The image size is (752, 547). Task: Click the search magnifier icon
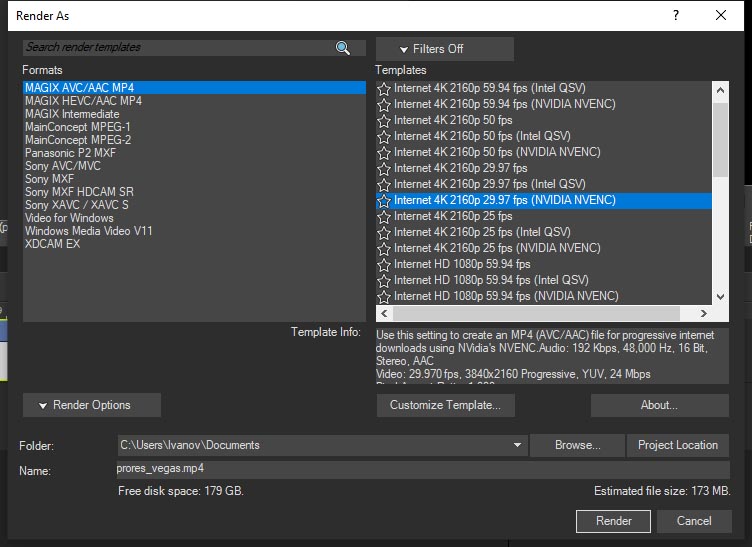(x=343, y=48)
